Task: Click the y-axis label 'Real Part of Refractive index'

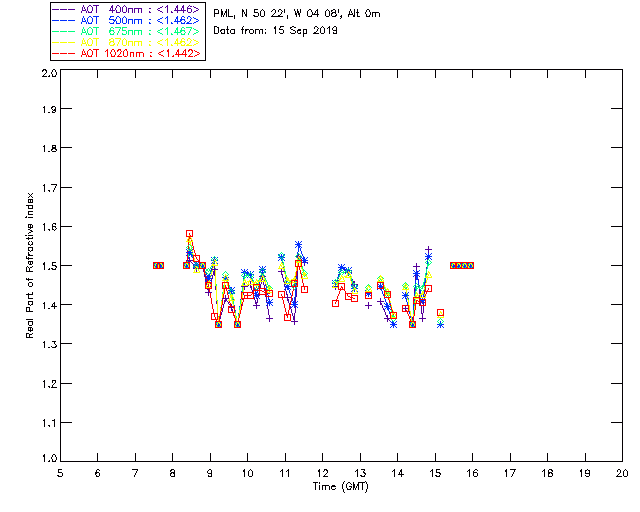Action: pyautogui.click(x=30, y=265)
